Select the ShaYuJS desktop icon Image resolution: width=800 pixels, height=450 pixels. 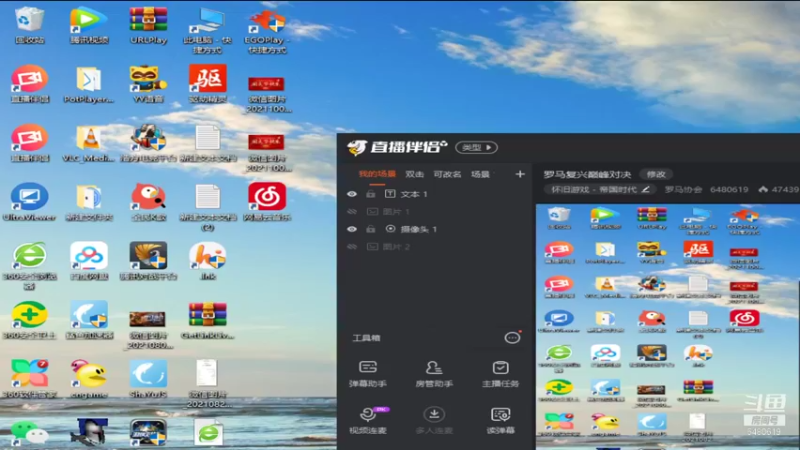[x=148, y=380]
